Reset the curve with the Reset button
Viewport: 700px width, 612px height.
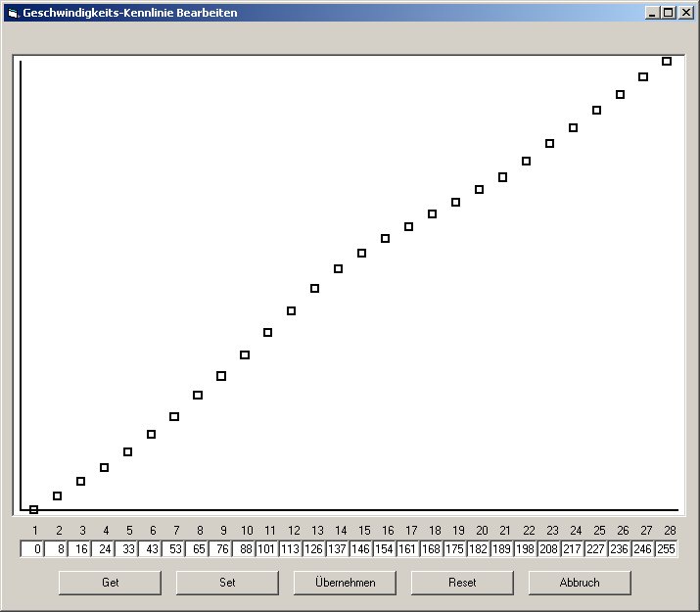[462, 583]
